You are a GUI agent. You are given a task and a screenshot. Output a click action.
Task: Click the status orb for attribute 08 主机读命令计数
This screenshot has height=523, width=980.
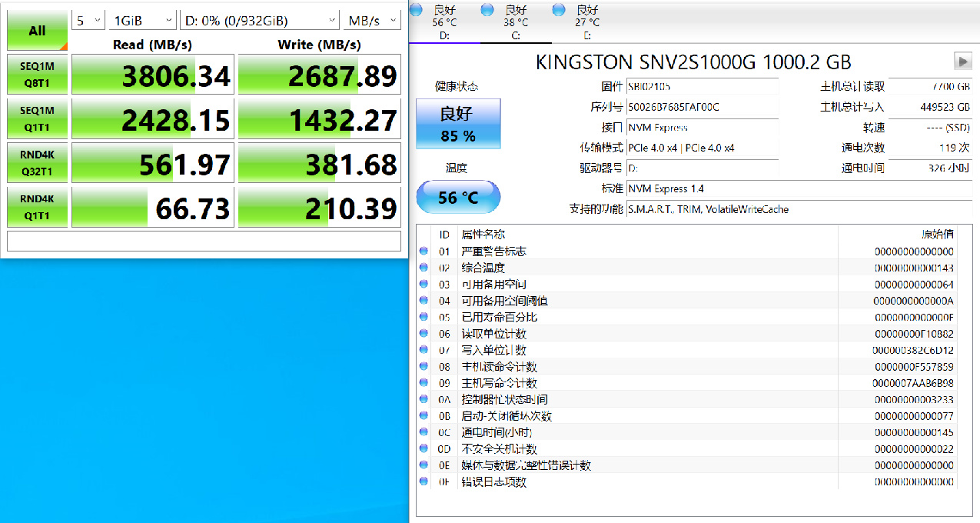(424, 366)
